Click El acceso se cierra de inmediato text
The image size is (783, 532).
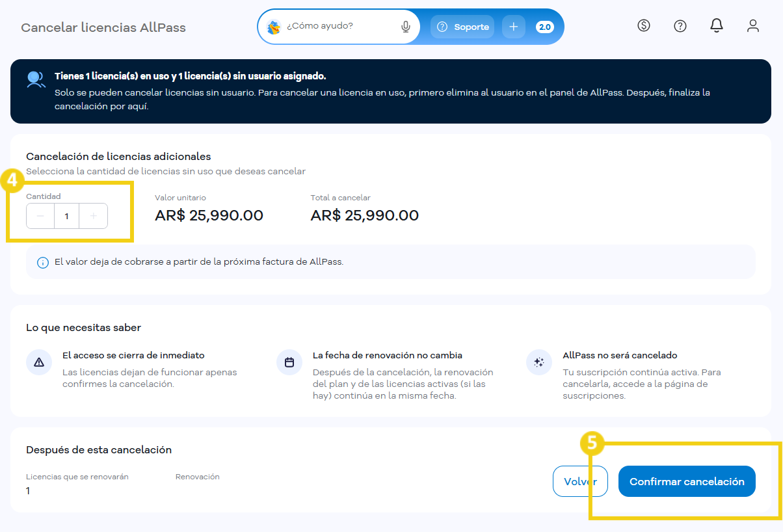(133, 356)
